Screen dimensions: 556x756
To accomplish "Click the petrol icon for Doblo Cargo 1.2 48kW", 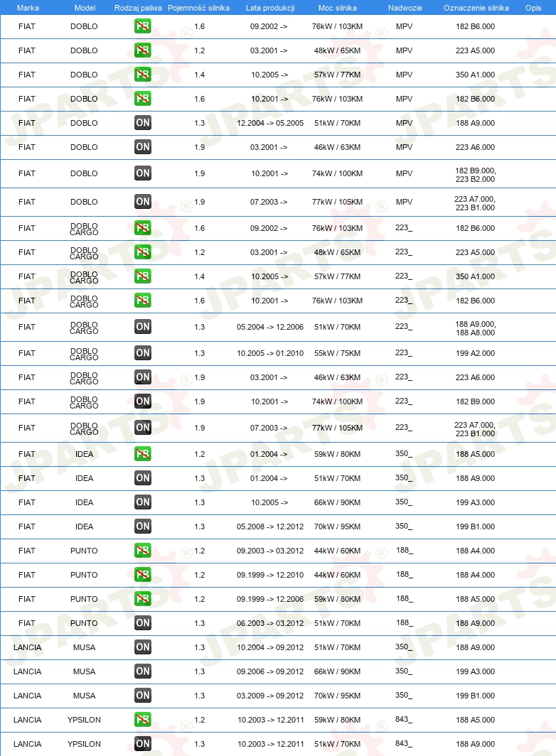I will (142, 252).
